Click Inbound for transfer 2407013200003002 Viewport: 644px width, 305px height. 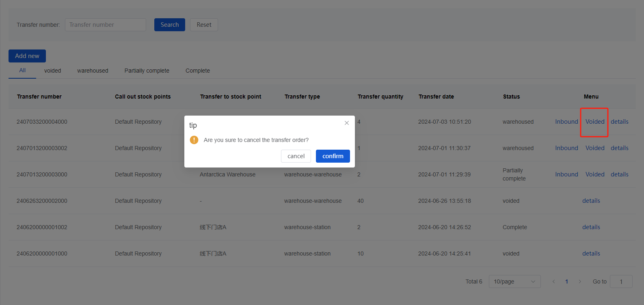click(567, 148)
